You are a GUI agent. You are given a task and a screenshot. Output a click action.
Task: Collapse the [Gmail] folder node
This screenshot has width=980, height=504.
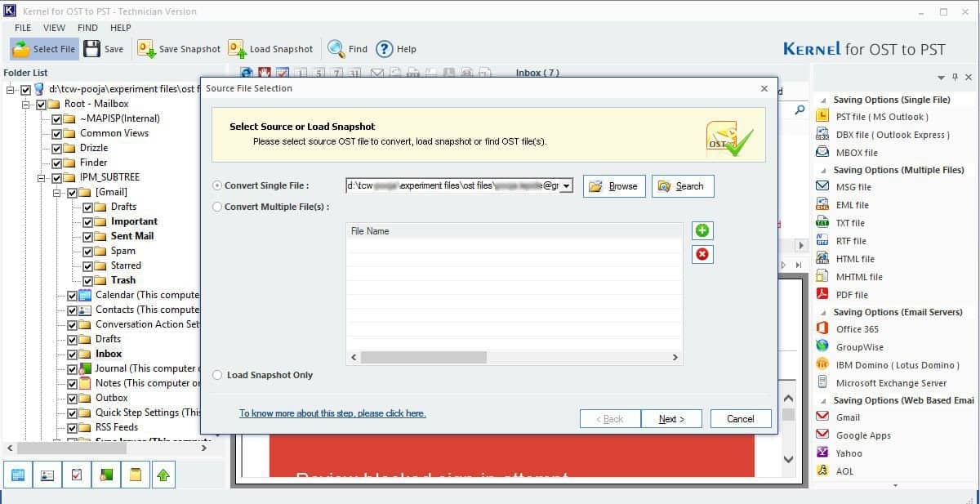pos(58,193)
